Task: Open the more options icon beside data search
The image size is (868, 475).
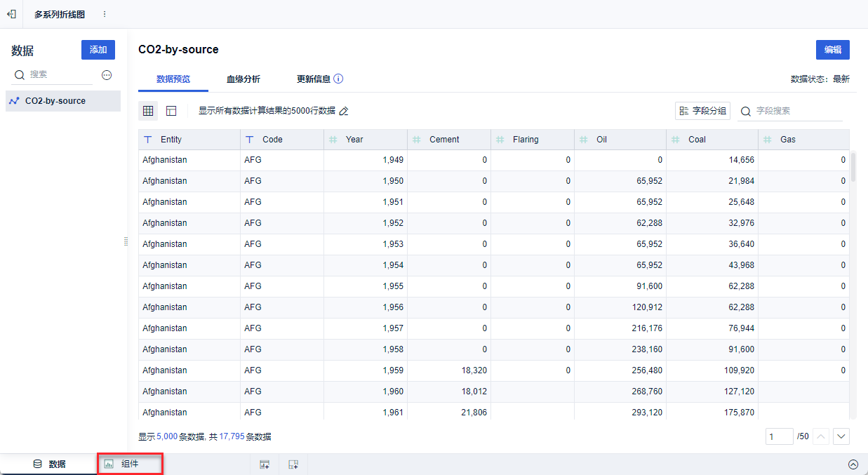Action: [x=107, y=75]
